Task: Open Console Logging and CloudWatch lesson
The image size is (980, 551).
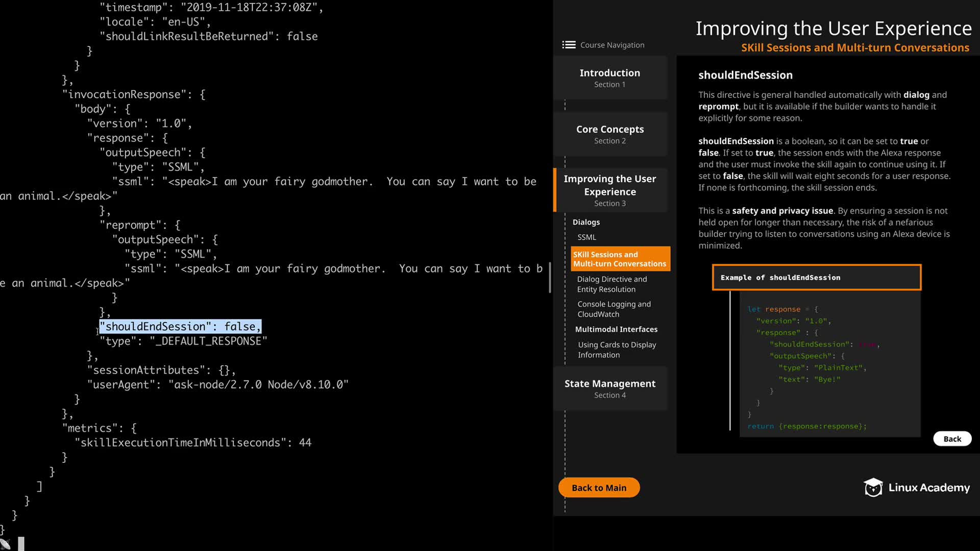Action: click(614, 309)
